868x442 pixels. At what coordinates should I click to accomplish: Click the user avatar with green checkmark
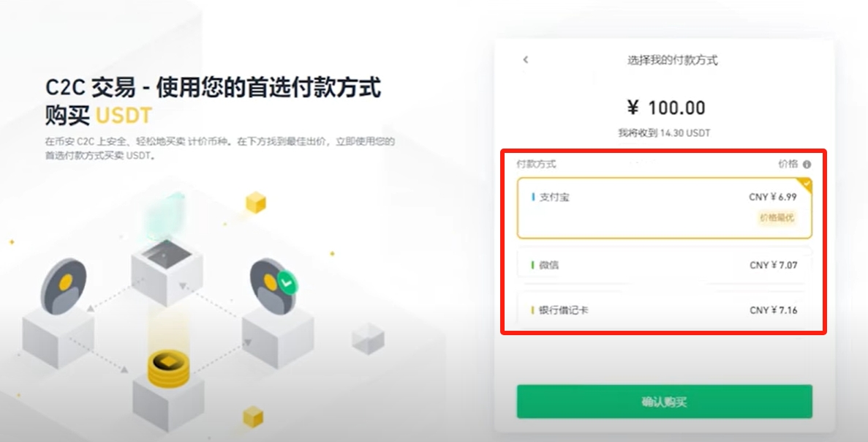[273, 286]
